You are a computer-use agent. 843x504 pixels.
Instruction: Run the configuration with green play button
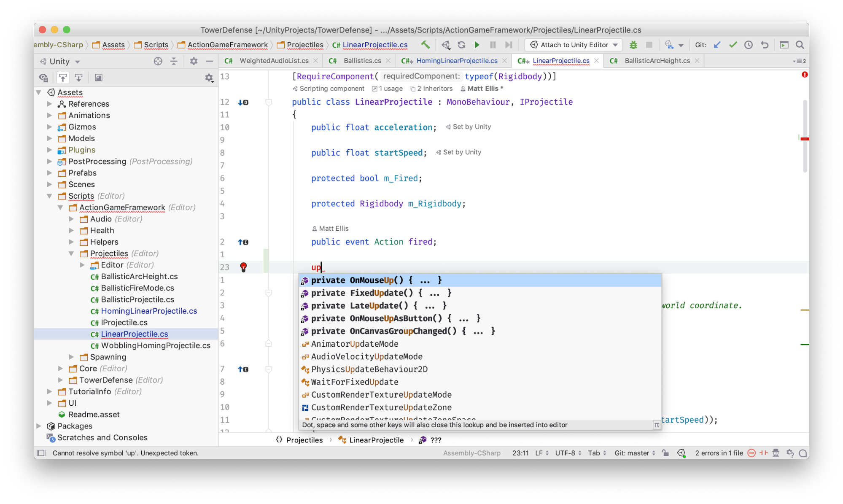(x=477, y=45)
